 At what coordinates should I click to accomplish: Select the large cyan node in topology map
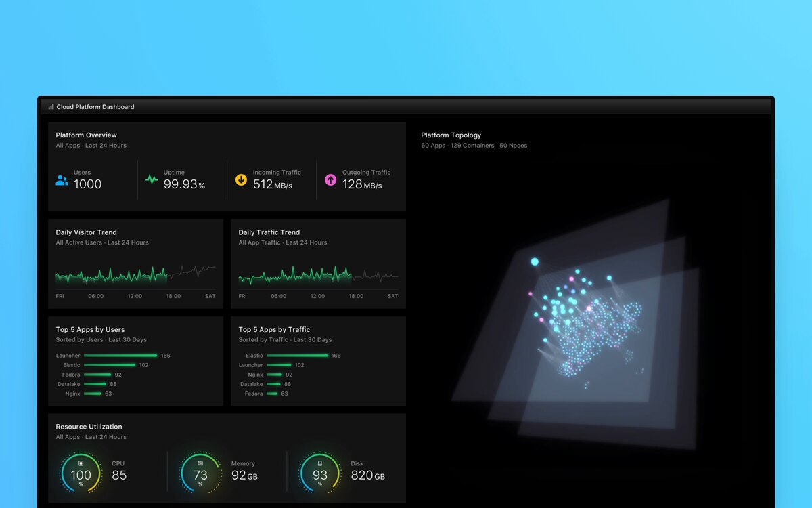[535, 261]
